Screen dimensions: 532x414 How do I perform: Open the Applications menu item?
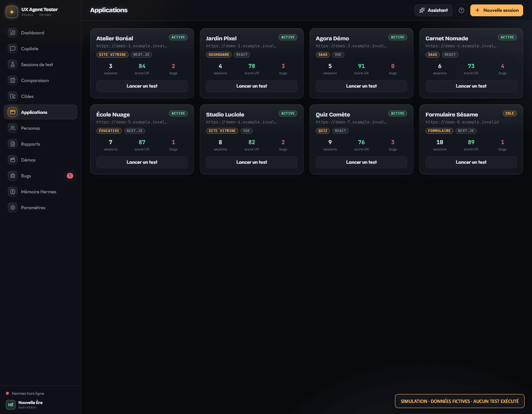tap(40, 112)
